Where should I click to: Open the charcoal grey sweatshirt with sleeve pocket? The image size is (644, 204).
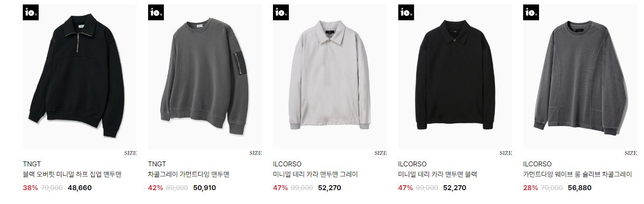click(205, 77)
